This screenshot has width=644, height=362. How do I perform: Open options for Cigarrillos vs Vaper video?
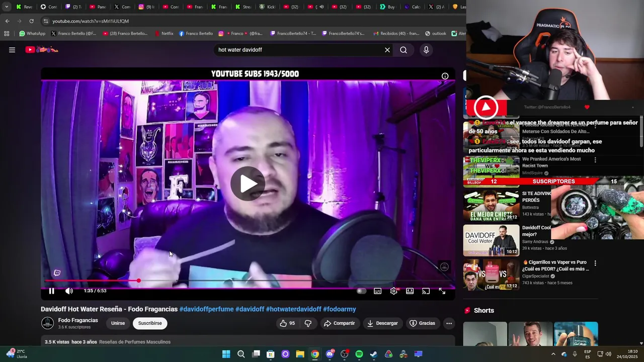pyautogui.click(x=595, y=263)
